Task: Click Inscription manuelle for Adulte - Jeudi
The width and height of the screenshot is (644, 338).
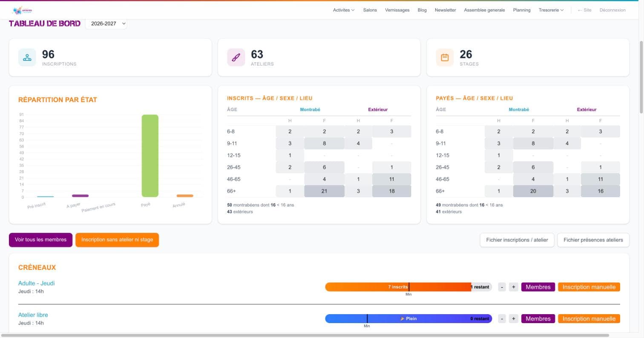Action: (x=589, y=287)
